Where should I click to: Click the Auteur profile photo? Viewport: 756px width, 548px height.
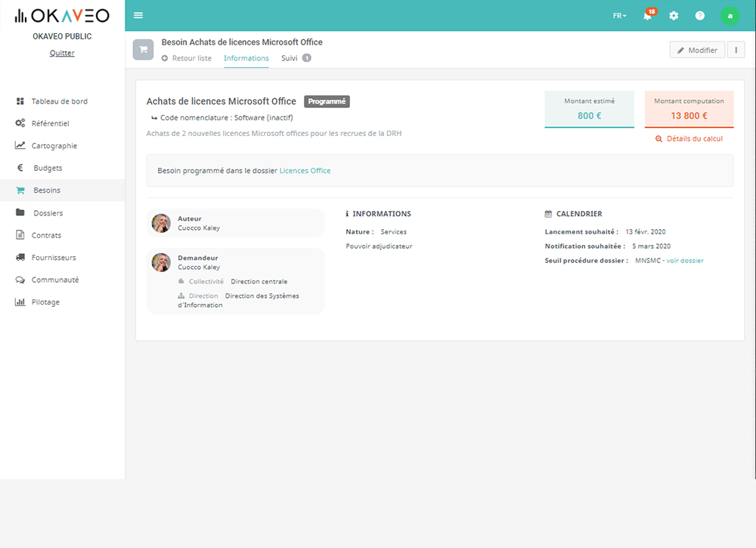(161, 223)
